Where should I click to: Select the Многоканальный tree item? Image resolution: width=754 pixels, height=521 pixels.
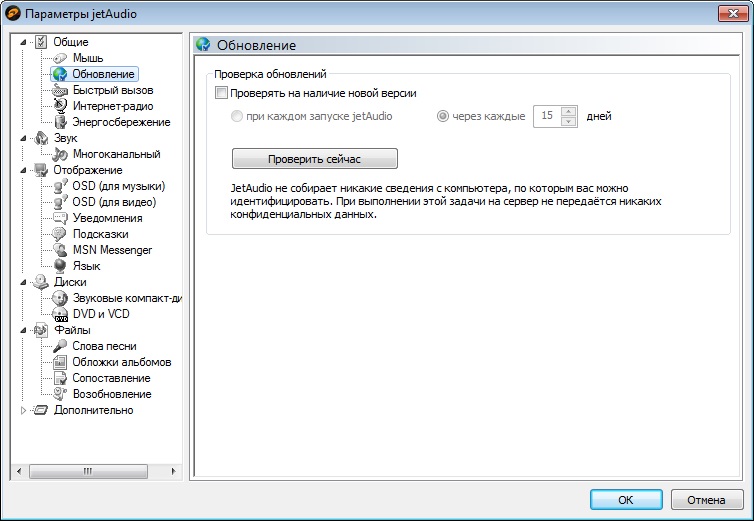click(116, 154)
